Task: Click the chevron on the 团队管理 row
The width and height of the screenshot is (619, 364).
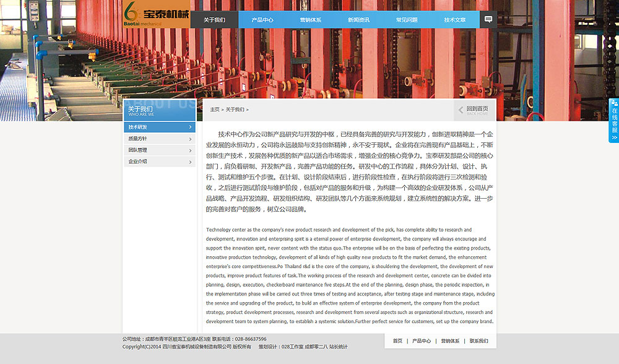Action: (190, 150)
